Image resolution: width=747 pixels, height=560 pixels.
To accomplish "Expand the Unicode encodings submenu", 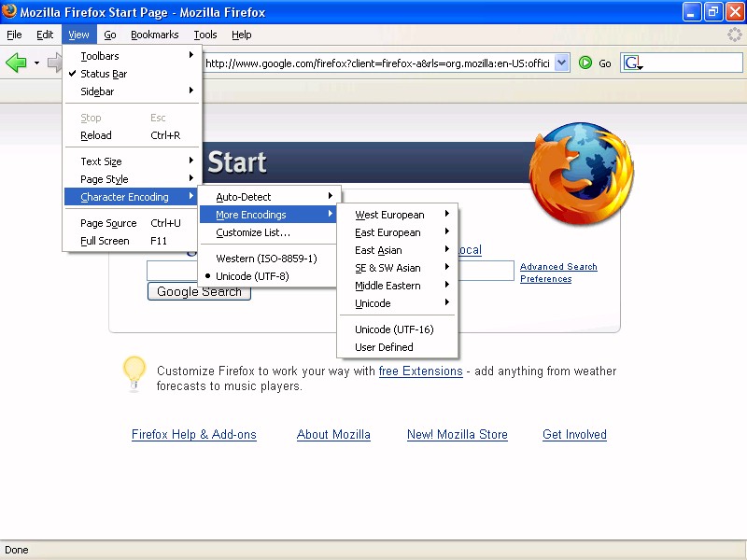I will (397, 302).
